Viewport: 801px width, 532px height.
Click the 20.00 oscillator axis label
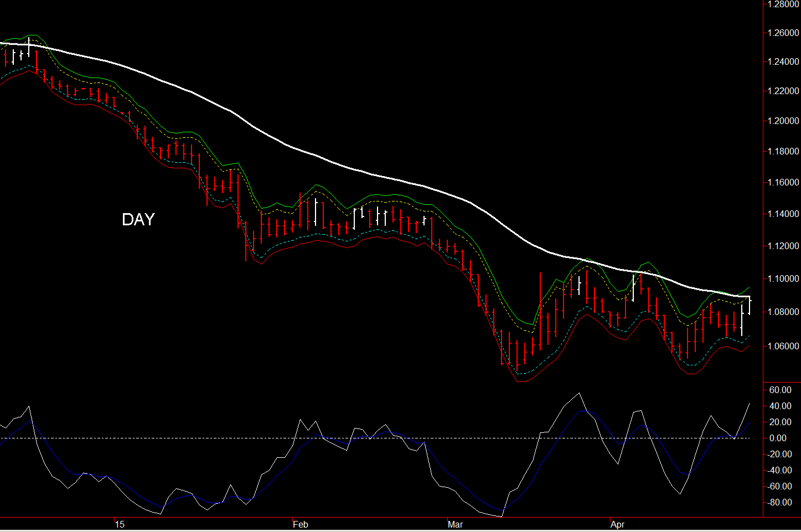781,422
